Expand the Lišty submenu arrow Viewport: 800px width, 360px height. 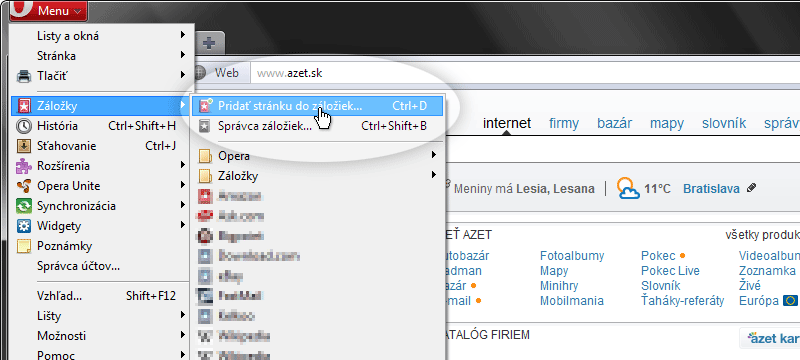183,316
